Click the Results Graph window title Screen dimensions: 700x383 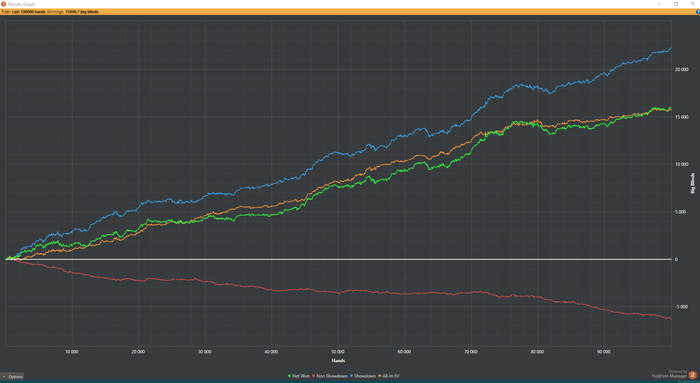click(x=21, y=4)
